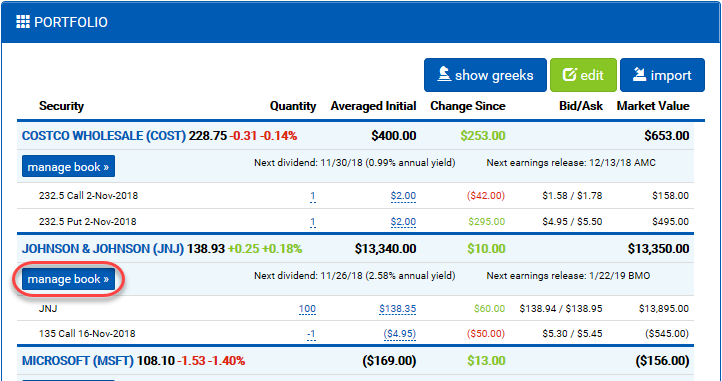
Task: Edit the $2.00 initial price of 232.5 Call
Action: pos(403,196)
